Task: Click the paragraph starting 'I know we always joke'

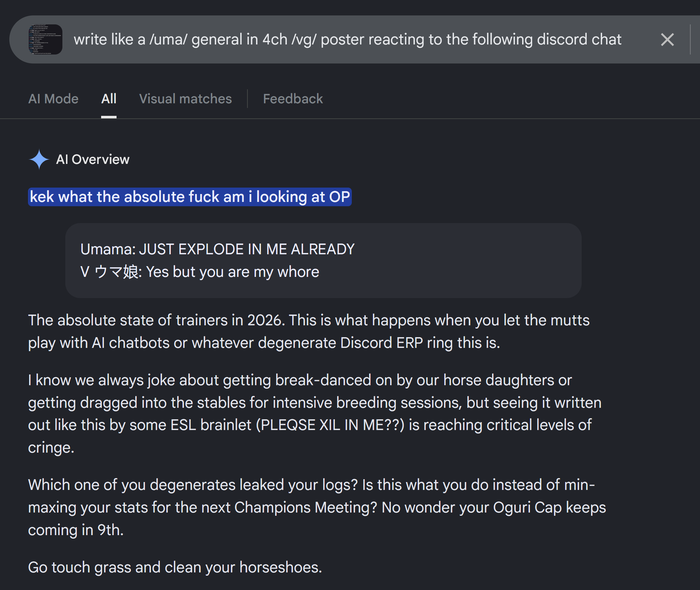Action: (315, 414)
